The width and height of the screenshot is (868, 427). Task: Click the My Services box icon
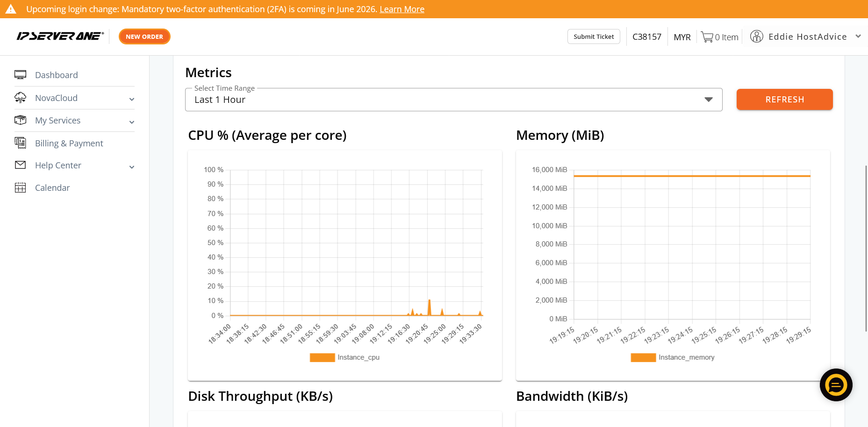[x=20, y=120]
